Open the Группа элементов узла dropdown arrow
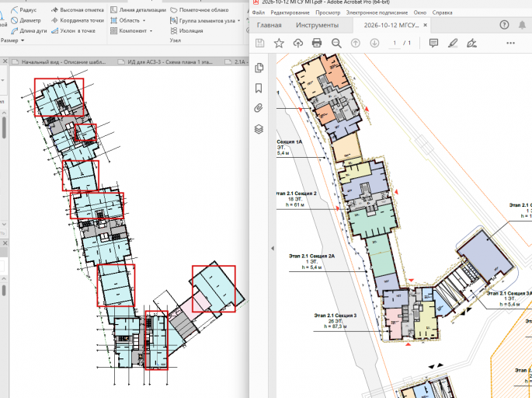This screenshot has height=398, width=532. 239,21
